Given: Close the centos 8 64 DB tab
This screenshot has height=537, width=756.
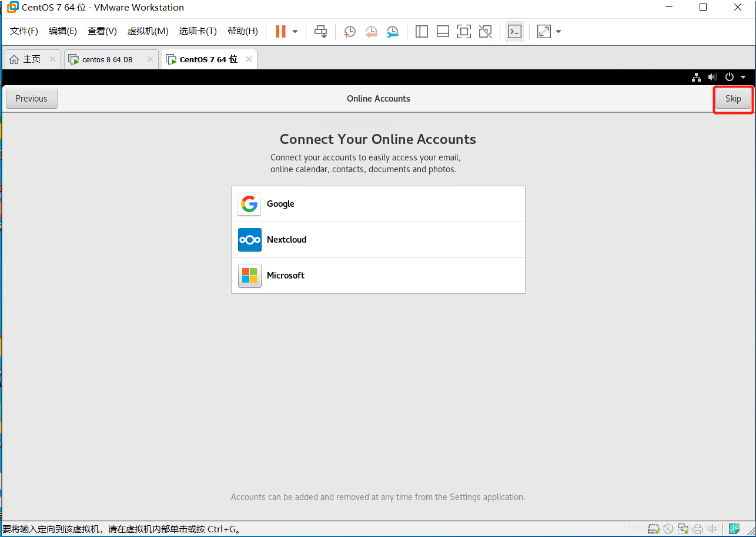Looking at the screenshot, I should tap(150, 59).
